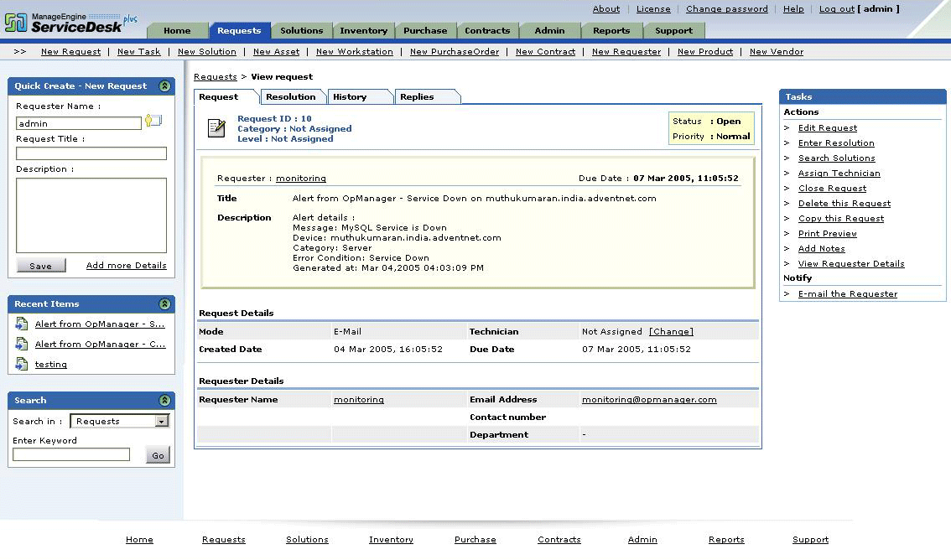Collapse the Search panel

[x=164, y=400]
